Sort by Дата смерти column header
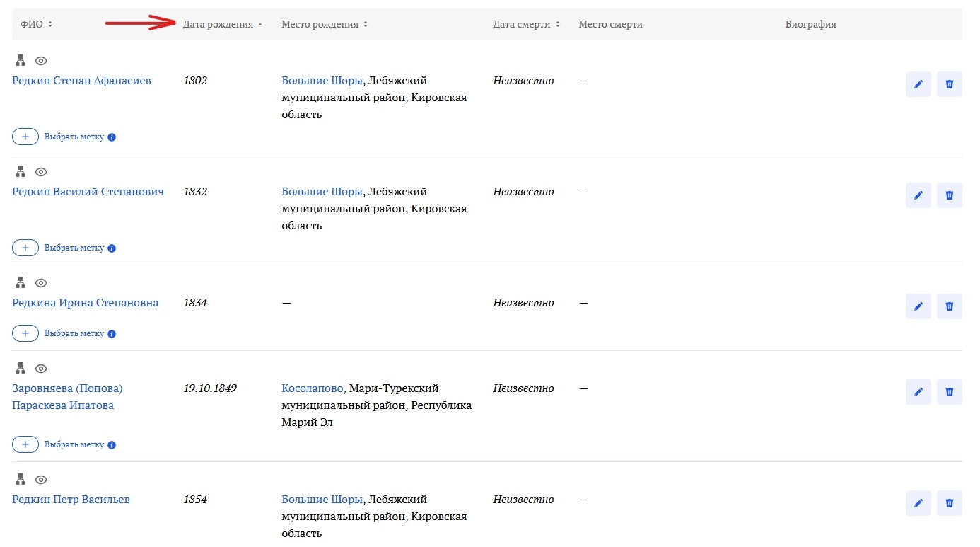Viewport: 980px width, 547px height. click(x=527, y=24)
